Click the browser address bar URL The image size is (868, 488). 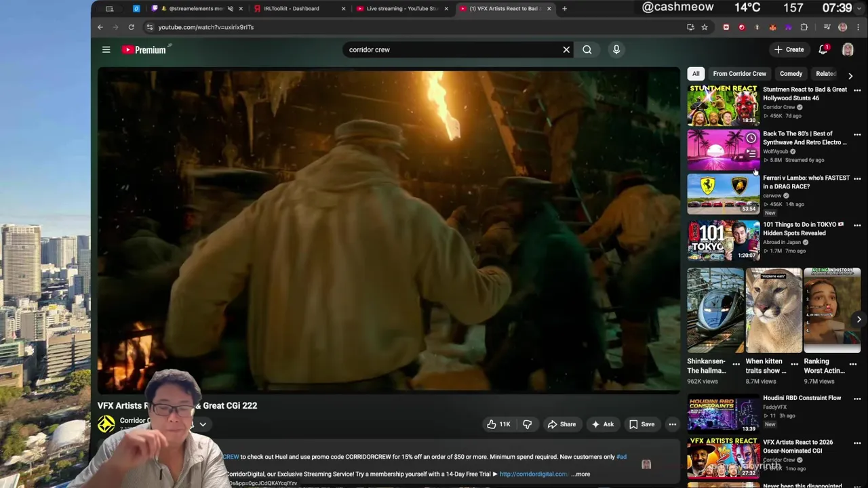click(206, 27)
